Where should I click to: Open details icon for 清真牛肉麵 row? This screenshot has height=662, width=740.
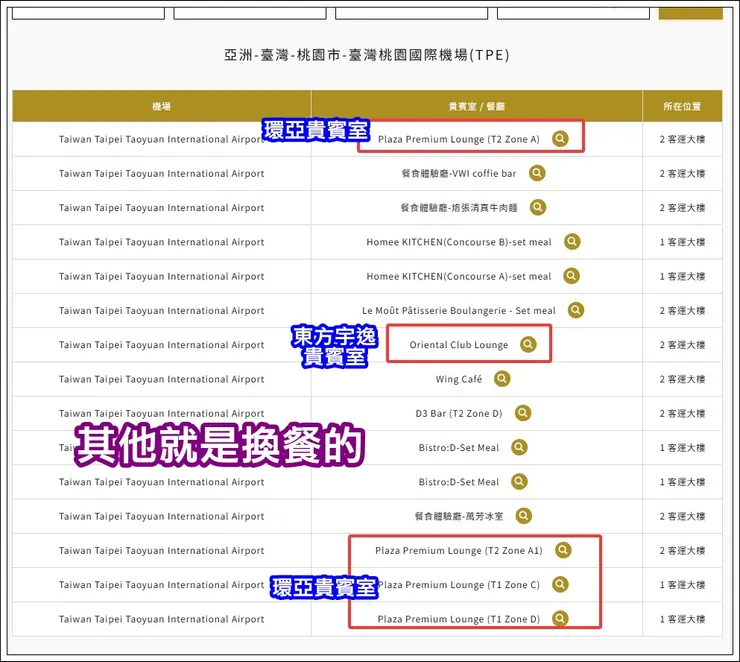click(538, 207)
